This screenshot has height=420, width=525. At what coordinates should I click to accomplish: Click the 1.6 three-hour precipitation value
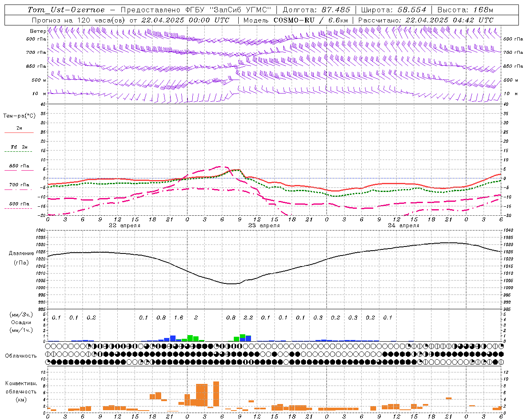[178, 317]
